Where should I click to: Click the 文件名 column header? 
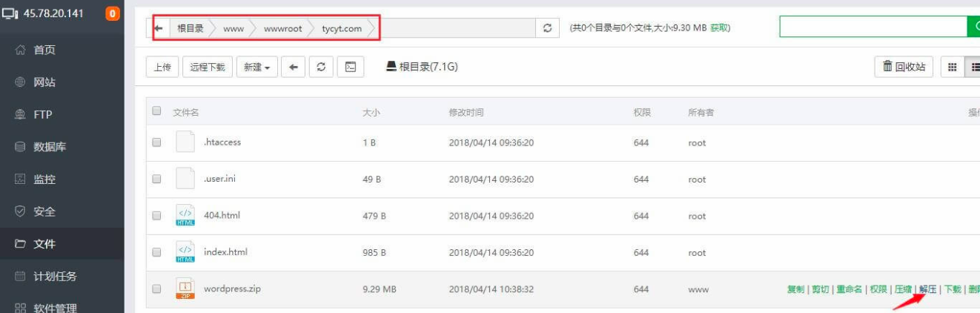point(186,112)
